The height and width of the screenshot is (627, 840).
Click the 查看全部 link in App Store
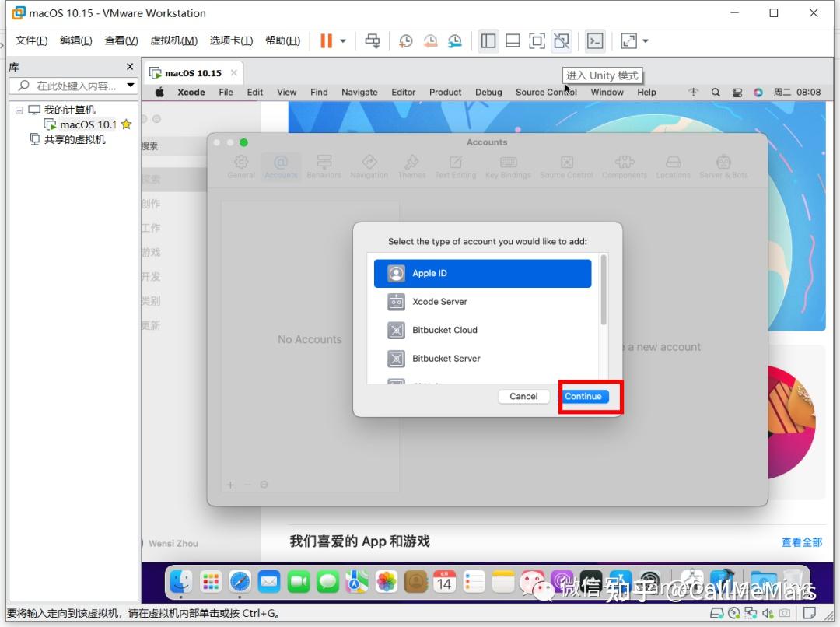click(x=801, y=541)
